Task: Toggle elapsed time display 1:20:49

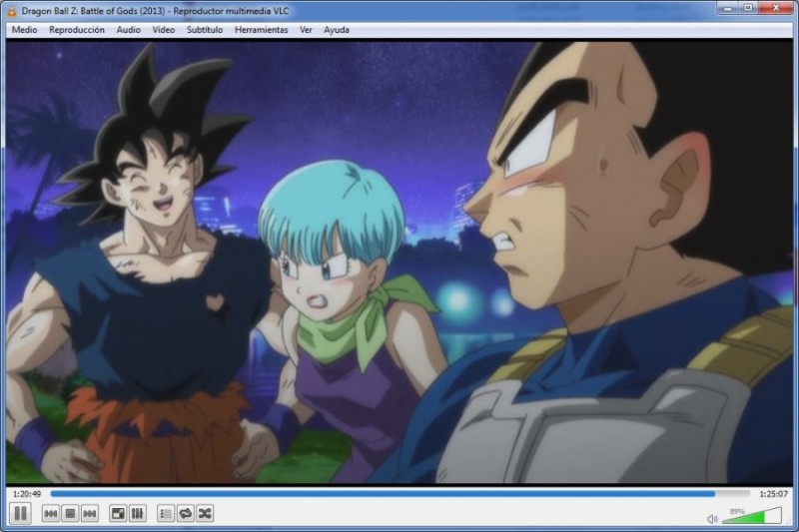Action: (27, 494)
